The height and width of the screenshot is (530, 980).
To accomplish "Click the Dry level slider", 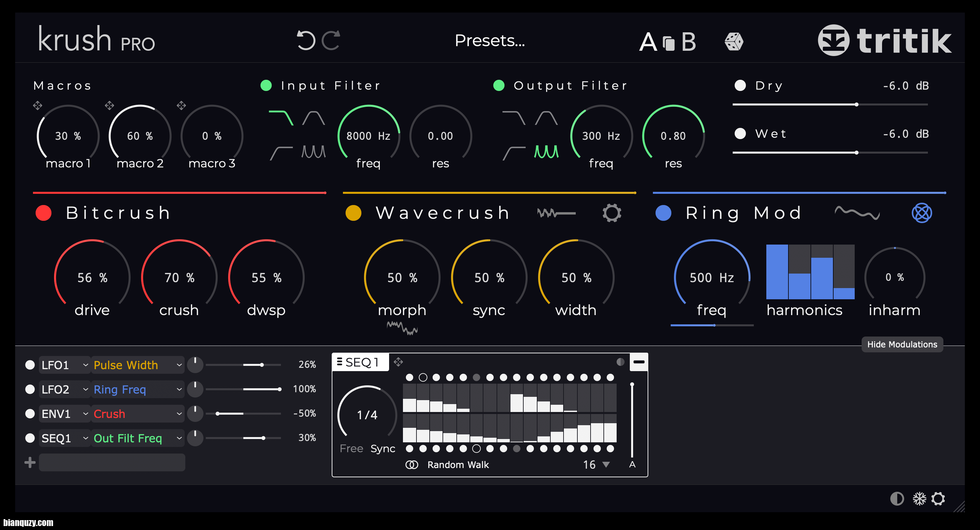I will [x=830, y=104].
